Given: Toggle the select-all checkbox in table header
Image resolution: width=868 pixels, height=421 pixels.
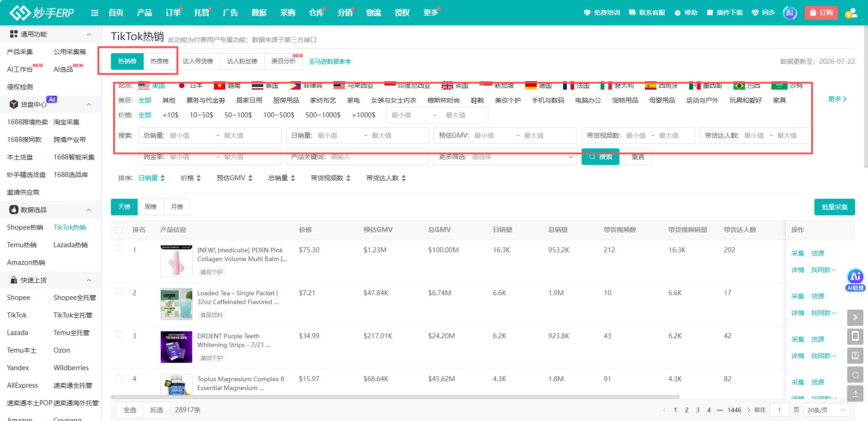Looking at the screenshot, I should pyautogui.click(x=119, y=230).
